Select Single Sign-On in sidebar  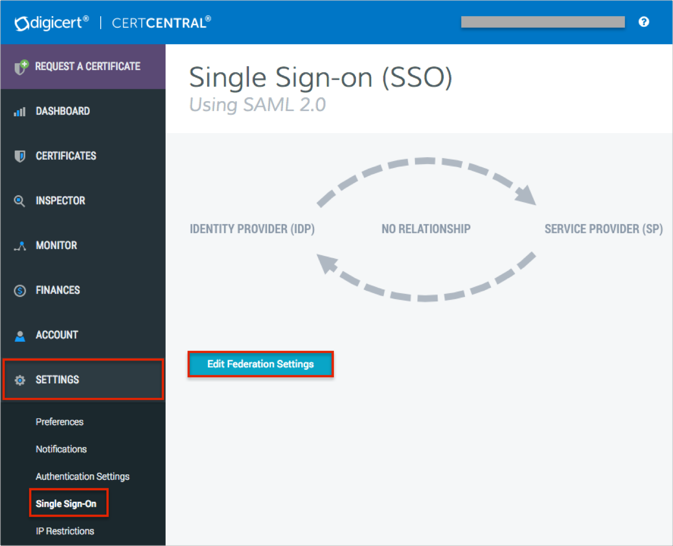click(x=67, y=503)
